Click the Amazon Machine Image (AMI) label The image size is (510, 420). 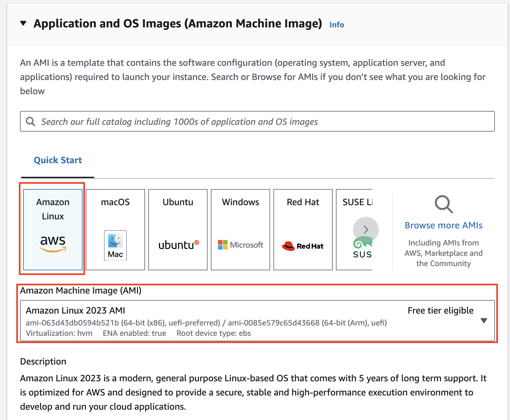[x=81, y=290]
